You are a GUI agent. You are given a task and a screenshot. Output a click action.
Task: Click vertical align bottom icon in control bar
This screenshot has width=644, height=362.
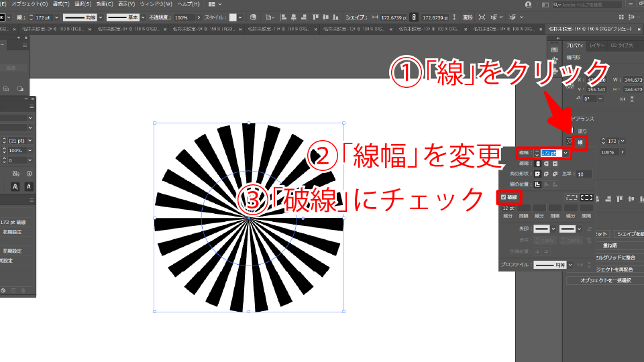[336, 17]
